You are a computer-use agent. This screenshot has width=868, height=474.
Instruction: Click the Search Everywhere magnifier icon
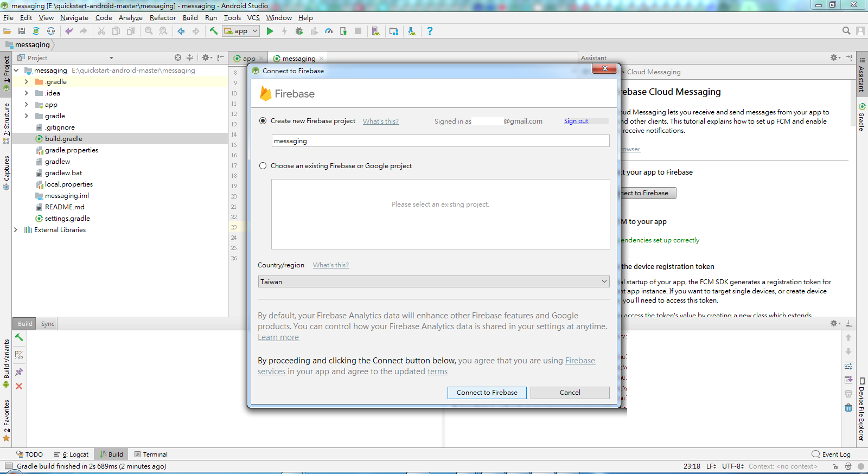(846, 31)
